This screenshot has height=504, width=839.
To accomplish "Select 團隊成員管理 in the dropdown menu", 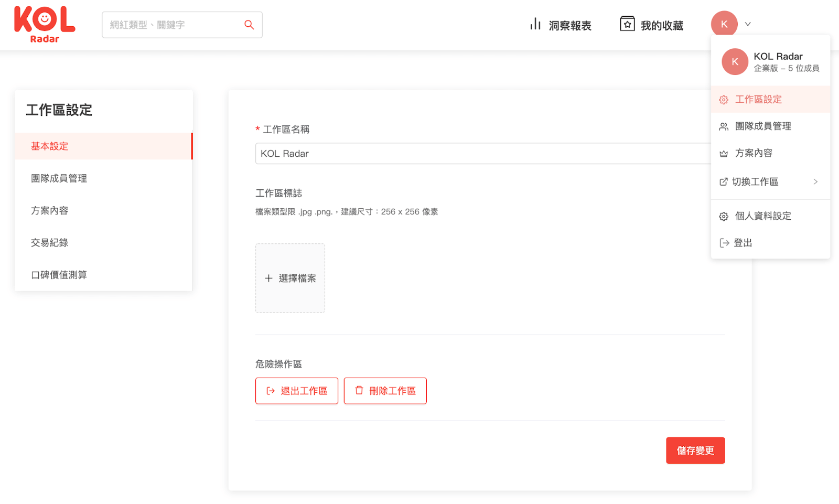I will [770, 126].
